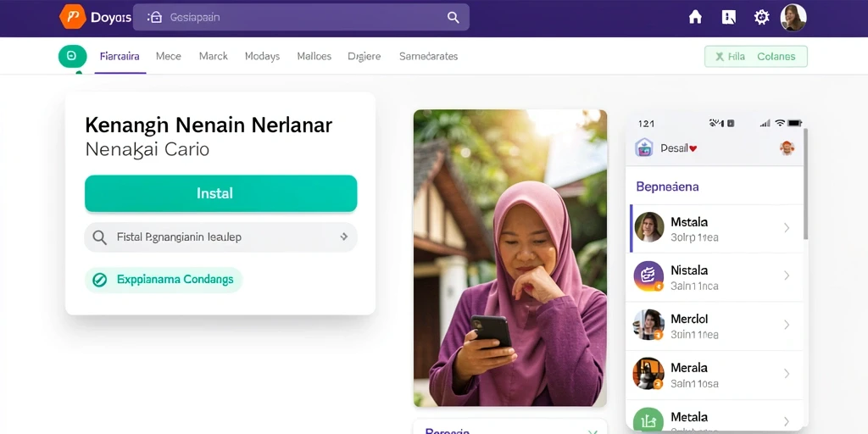Click the magnifier icon in top search bar
868x434 pixels.
pos(453,17)
